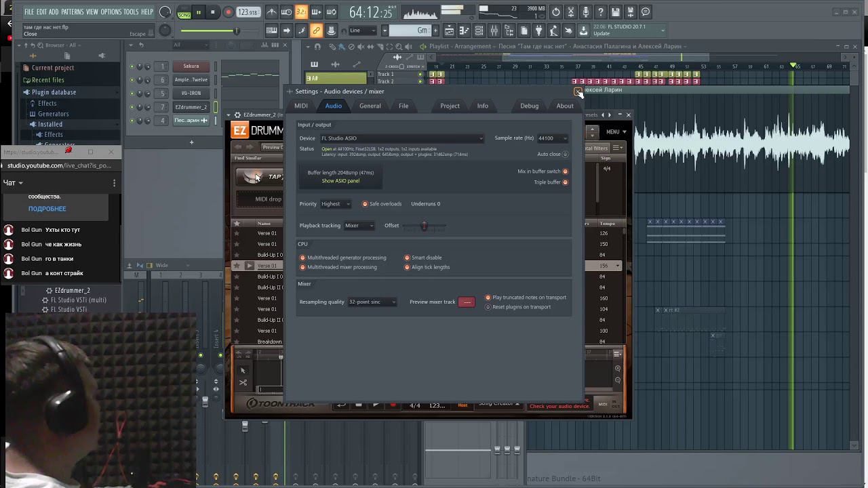Viewport: 868px width, 488px height.
Task: Switch to the File settings tab
Action: point(403,106)
